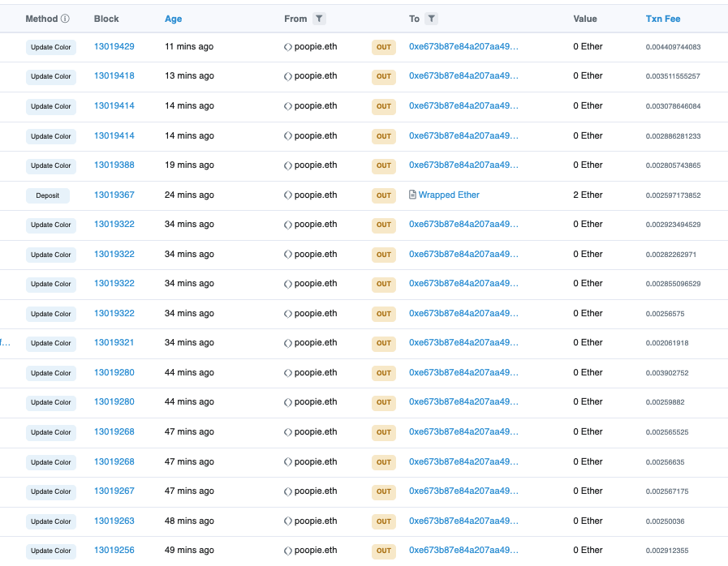
Task: Click the fee 0.004409744083
Action: (x=673, y=47)
